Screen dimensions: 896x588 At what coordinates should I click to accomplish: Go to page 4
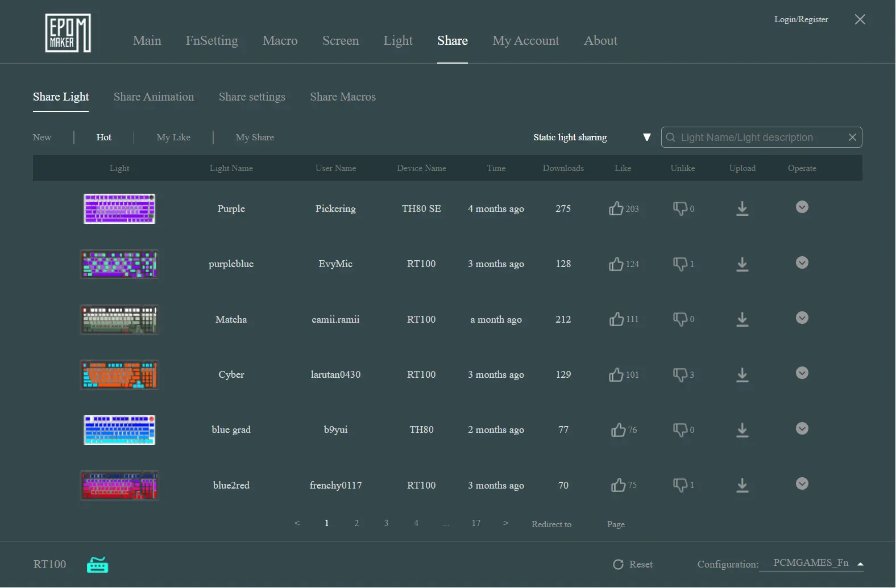click(x=416, y=523)
